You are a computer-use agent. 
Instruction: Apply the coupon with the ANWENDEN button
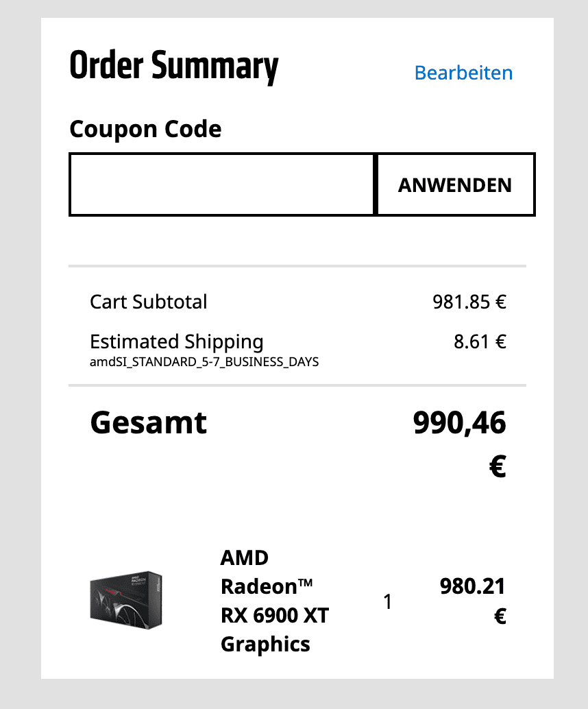pos(455,184)
